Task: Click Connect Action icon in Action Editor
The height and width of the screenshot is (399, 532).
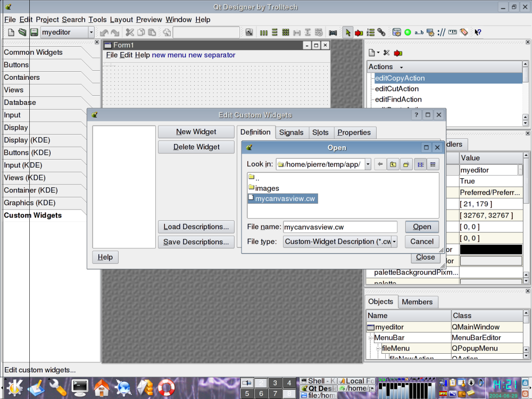Action: pos(398,53)
